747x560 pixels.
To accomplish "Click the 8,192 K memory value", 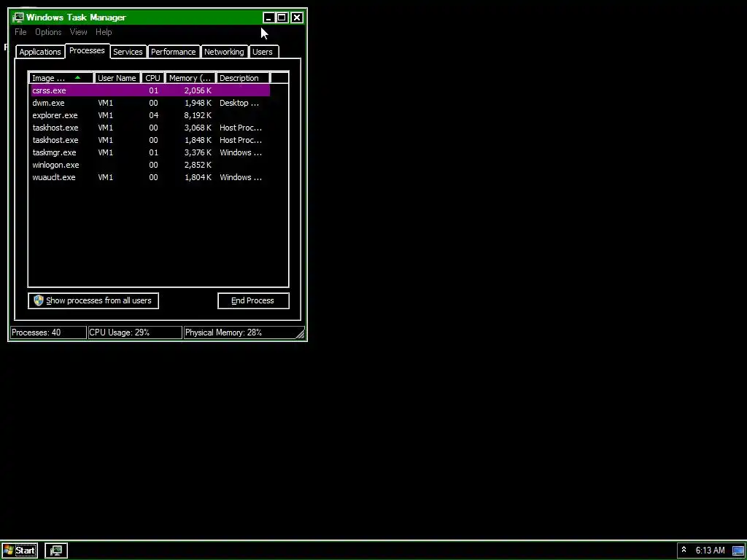I will coord(198,115).
